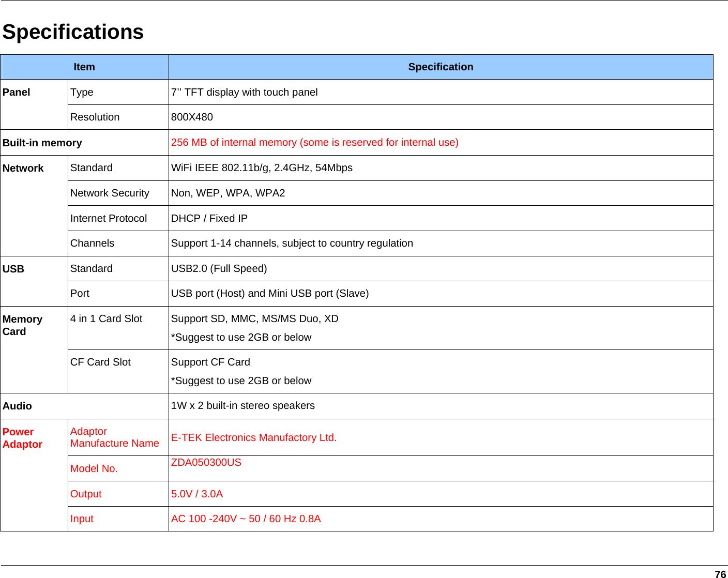Select the 1W x 2 built-in stereo speakers text

click(243, 405)
